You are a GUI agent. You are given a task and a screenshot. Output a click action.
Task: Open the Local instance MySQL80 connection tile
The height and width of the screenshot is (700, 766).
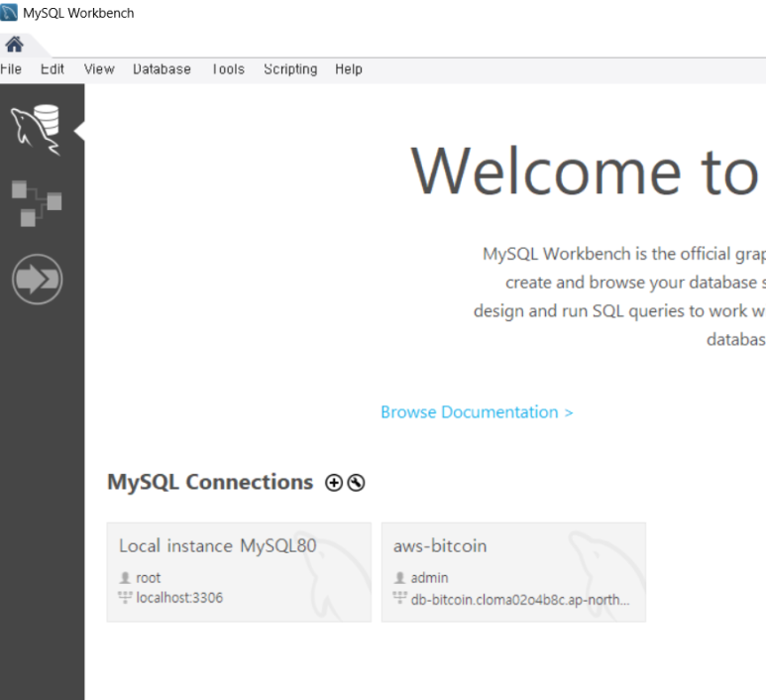(239, 572)
